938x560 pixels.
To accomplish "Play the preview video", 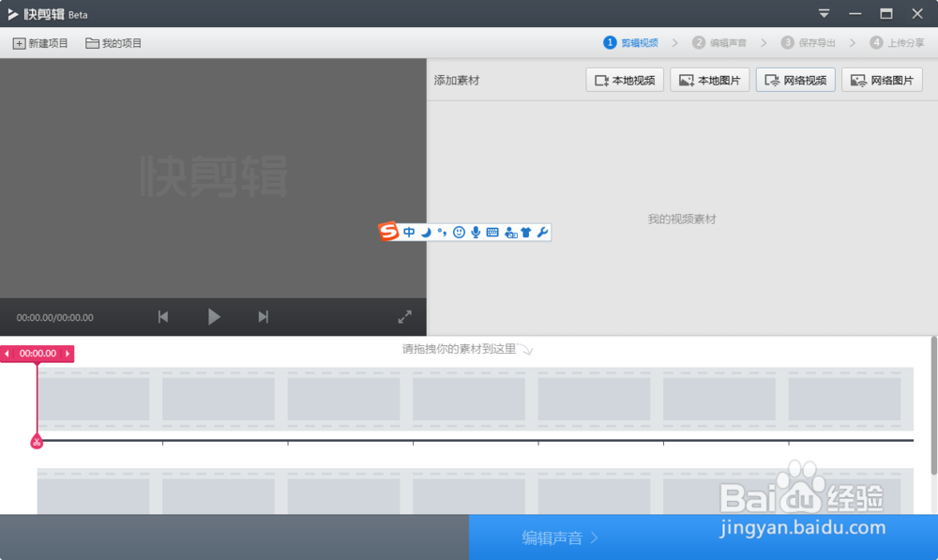I will point(214,316).
